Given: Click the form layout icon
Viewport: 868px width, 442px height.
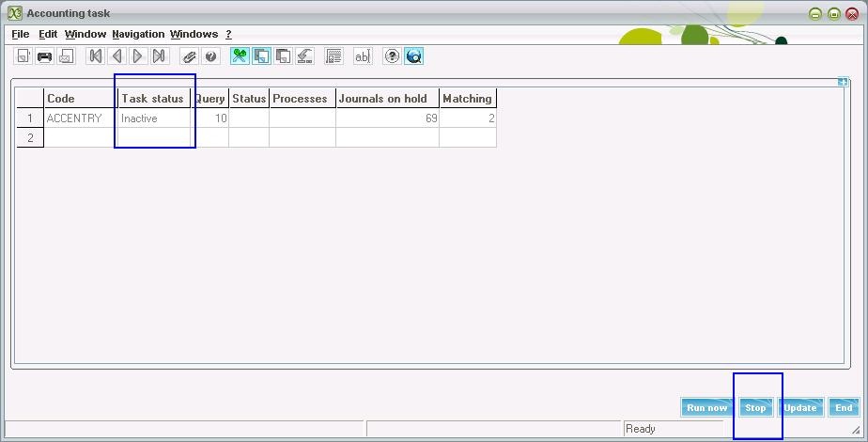Looking at the screenshot, I should 333,55.
